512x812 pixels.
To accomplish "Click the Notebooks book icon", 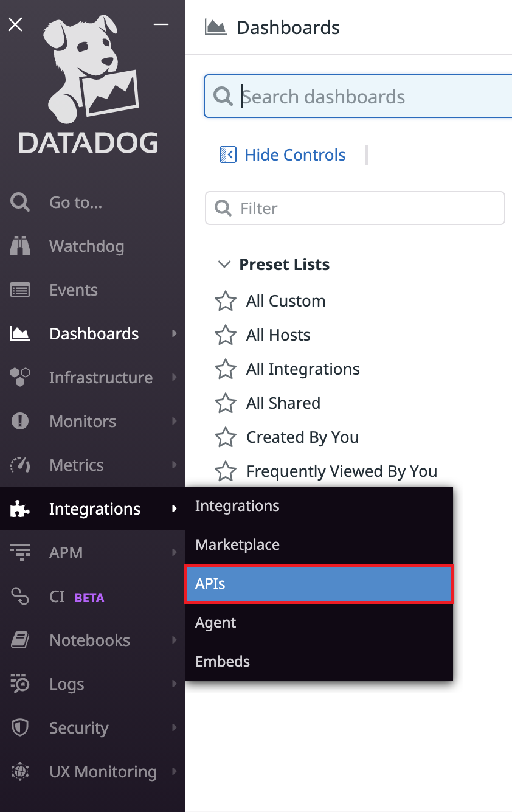I will (x=20, y=640).
